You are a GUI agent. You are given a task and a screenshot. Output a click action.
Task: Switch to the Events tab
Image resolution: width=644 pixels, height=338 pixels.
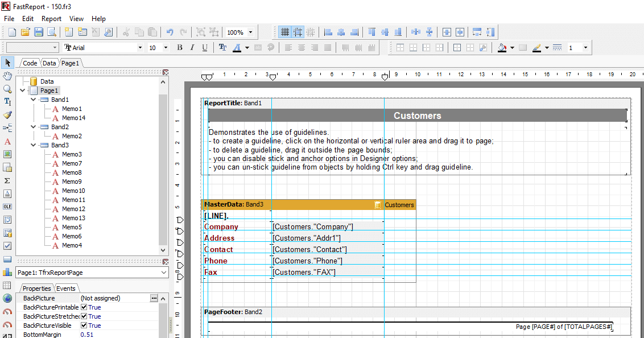[66, 288]
